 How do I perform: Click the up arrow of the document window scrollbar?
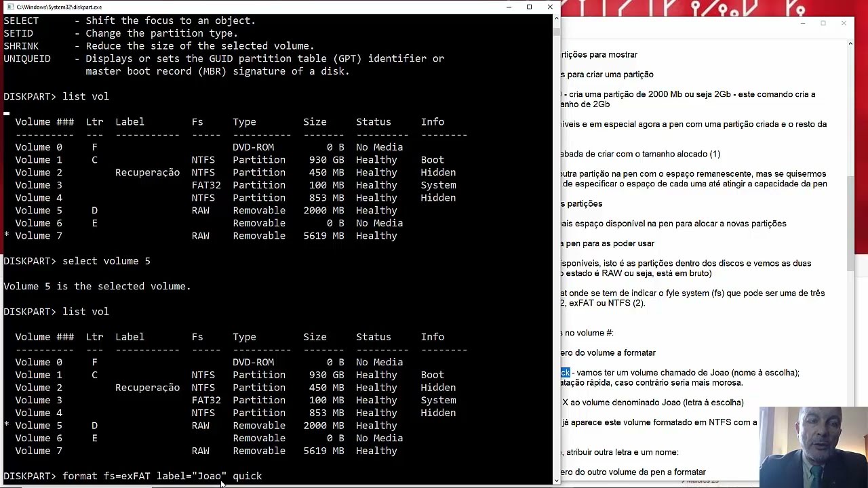850,45
